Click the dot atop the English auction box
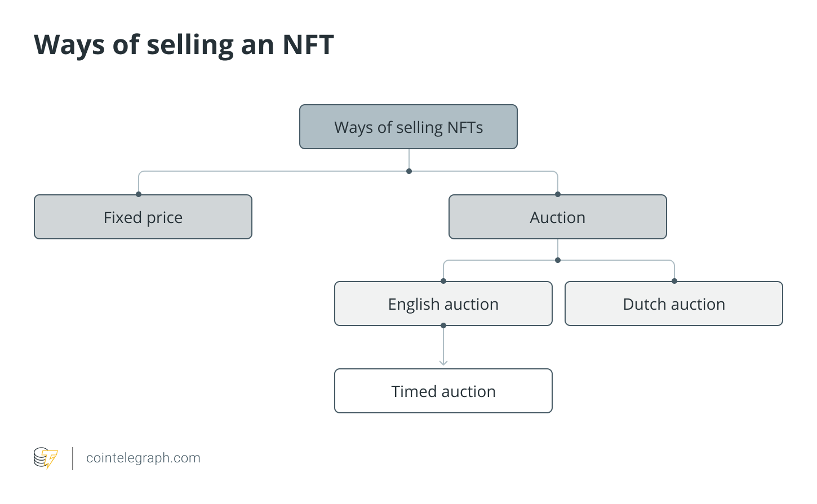The image size is (817, 504). 443,281
